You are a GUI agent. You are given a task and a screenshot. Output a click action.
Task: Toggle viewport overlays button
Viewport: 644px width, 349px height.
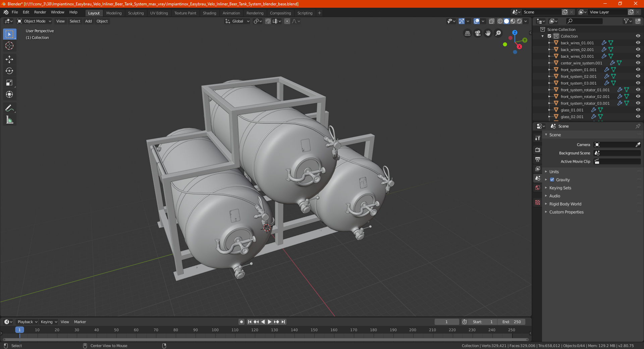tap(477, 21)
